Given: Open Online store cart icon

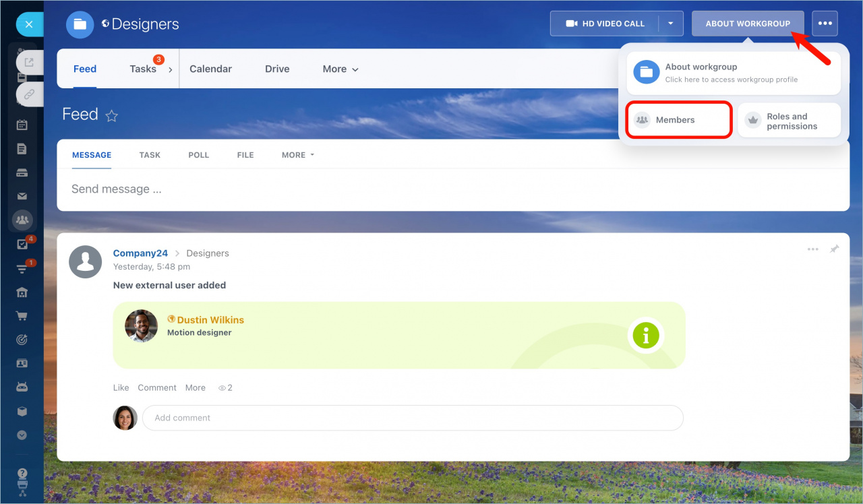Looking at the screenshot, I should click(22, 316).
